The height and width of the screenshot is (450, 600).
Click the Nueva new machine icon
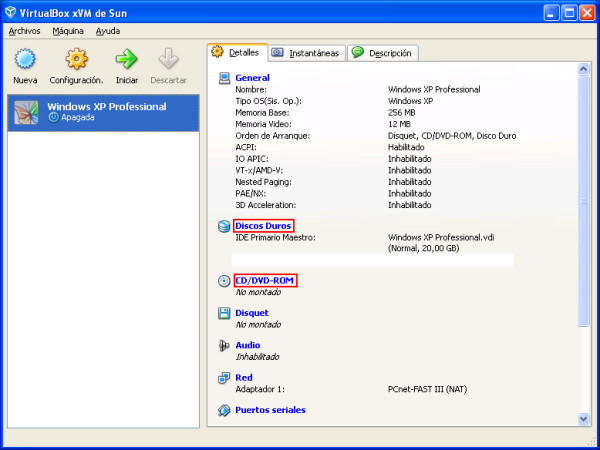coord(25,60)
